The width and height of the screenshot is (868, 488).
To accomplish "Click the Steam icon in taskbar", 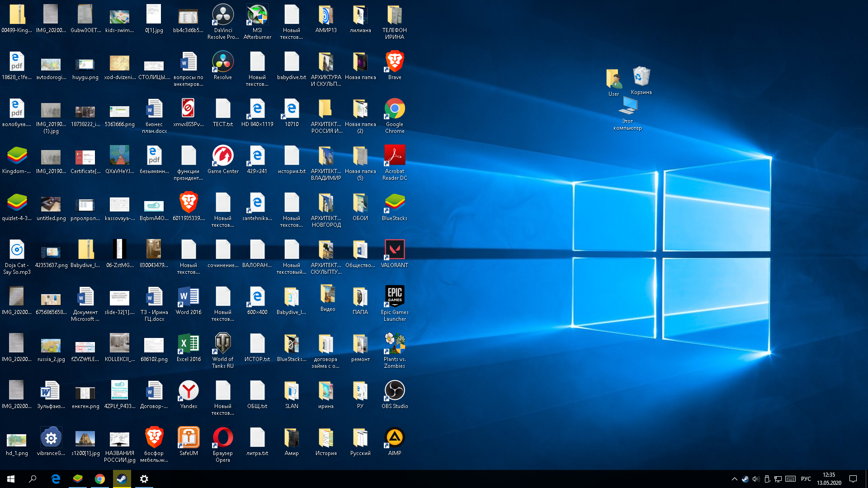I will [x=122, y=479].
